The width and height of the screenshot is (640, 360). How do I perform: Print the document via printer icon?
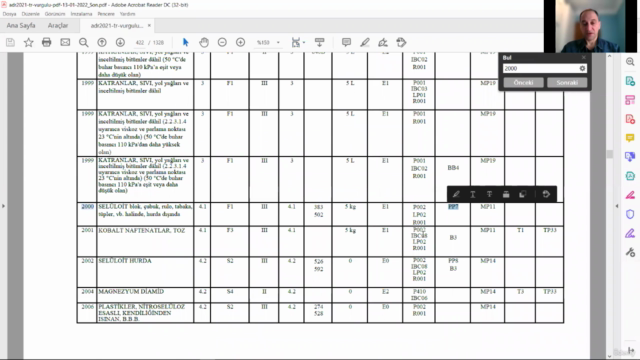[x=47, y=42]
